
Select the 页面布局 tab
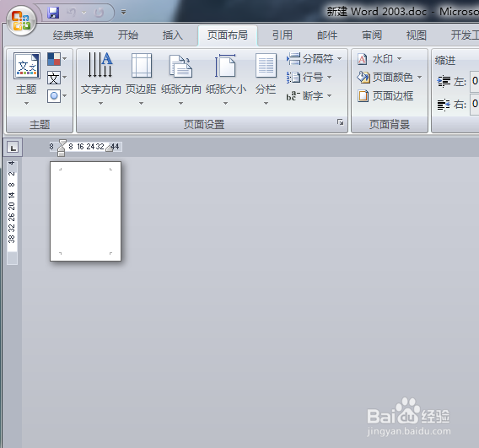(x=228, y=35)
